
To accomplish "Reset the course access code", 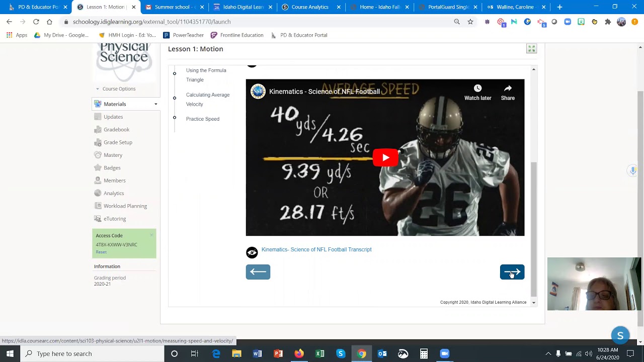I will [101, 252].
